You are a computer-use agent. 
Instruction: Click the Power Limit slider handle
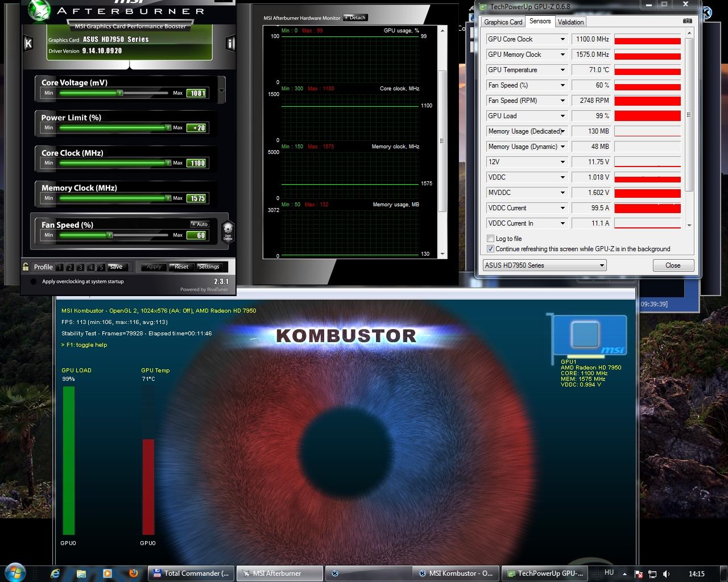pos(168,127)
